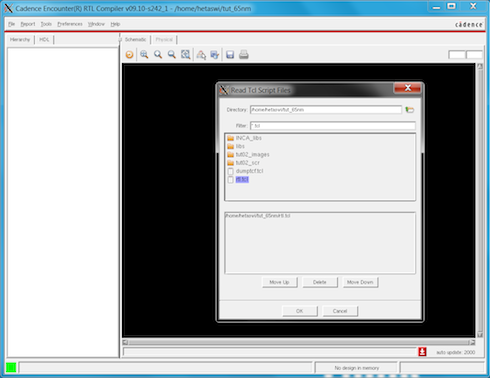The width and height of the screenshot is (490, 378).
Task: Confirm with the OK button
Action: [300, 311]
